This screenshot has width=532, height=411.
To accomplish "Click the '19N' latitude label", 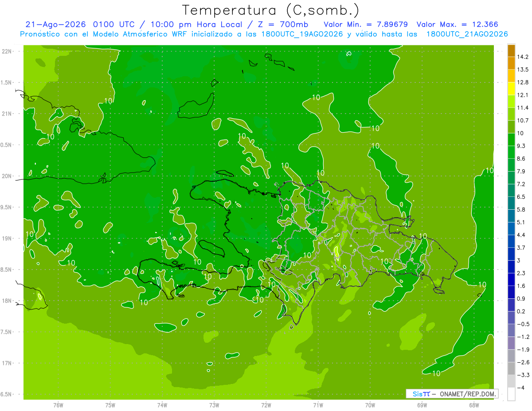I will coord(7,238).
